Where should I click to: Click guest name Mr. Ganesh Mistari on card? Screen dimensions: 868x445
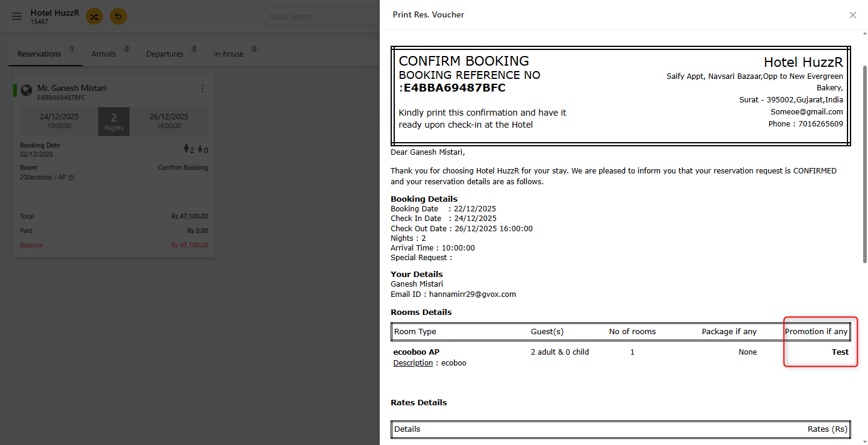coord(72,88)
